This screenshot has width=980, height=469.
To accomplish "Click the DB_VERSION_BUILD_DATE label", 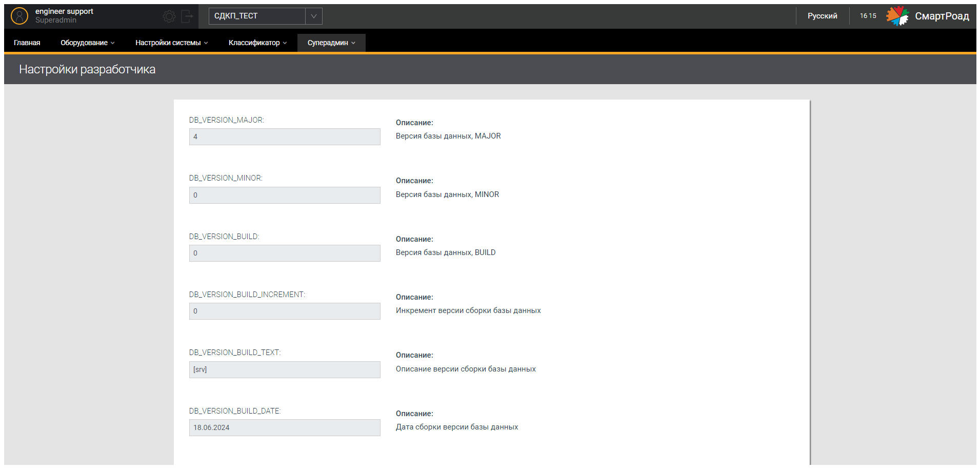I will click(x=235, y=411).
